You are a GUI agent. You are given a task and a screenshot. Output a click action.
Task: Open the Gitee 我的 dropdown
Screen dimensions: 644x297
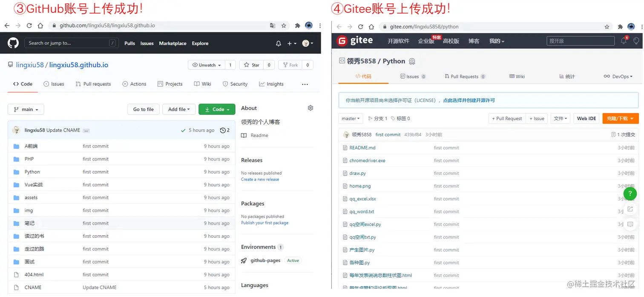point(497,41)
